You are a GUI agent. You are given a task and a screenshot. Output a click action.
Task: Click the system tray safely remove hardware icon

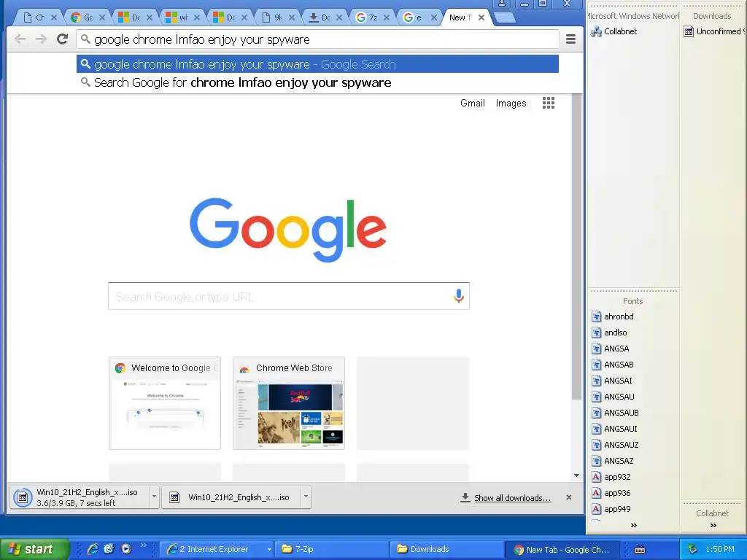[x=693, y=550]
